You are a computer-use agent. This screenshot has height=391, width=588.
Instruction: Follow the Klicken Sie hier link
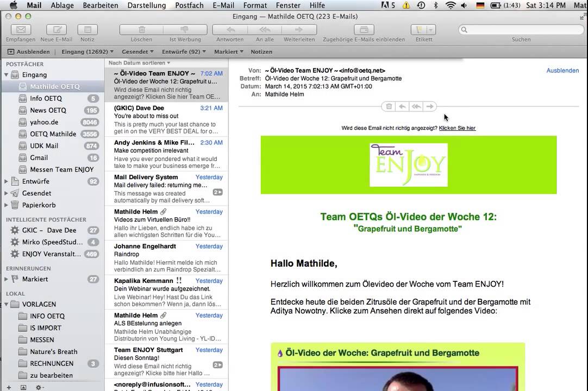(x=457, y=128)
